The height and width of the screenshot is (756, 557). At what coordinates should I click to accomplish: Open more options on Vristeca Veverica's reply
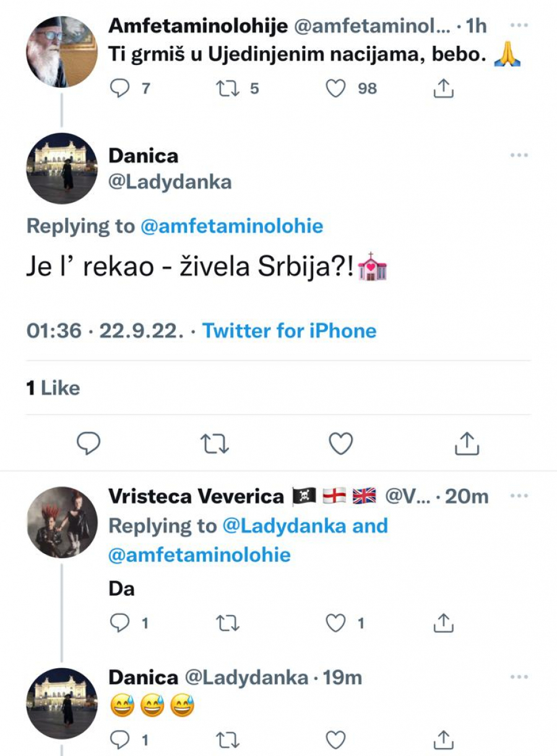click(519, 496)
